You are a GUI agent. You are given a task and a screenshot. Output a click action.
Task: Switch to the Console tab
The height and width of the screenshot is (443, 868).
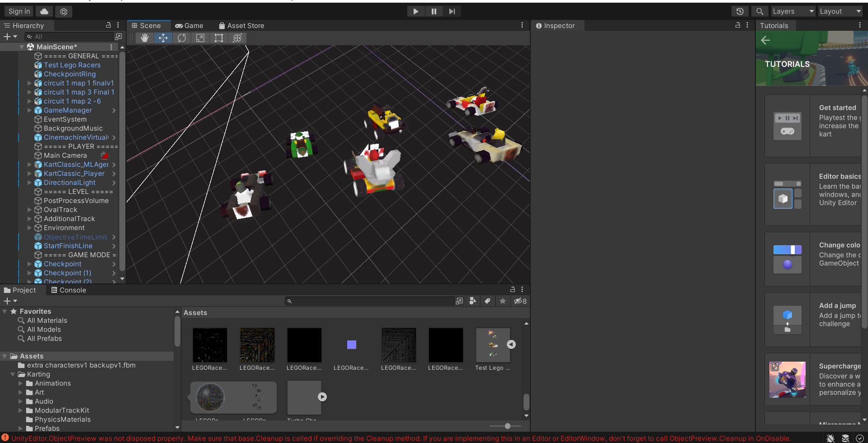click(x=69, y=290)
